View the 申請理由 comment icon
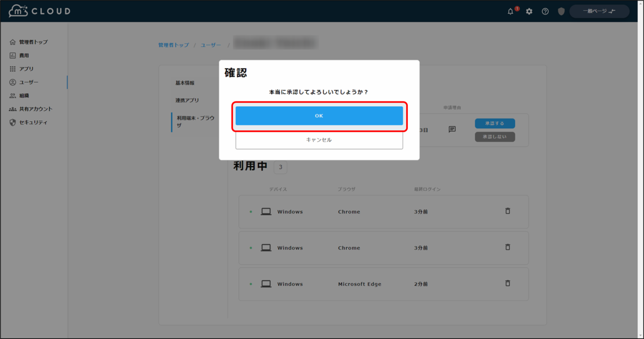Image resolution: width=644 pixels, height=339 pixels. (x=452, y=129)
